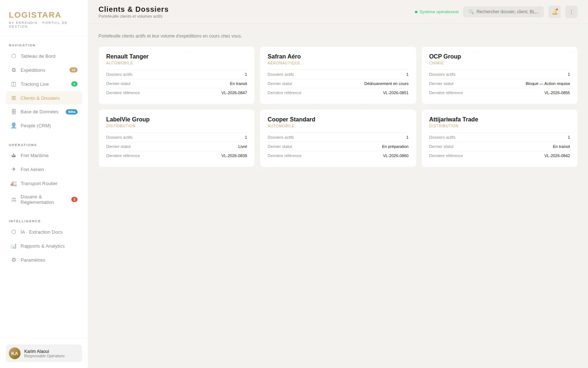Select Fret Aérien menu item
Viewport: 588px width, 368px height.
pos(44,170)
